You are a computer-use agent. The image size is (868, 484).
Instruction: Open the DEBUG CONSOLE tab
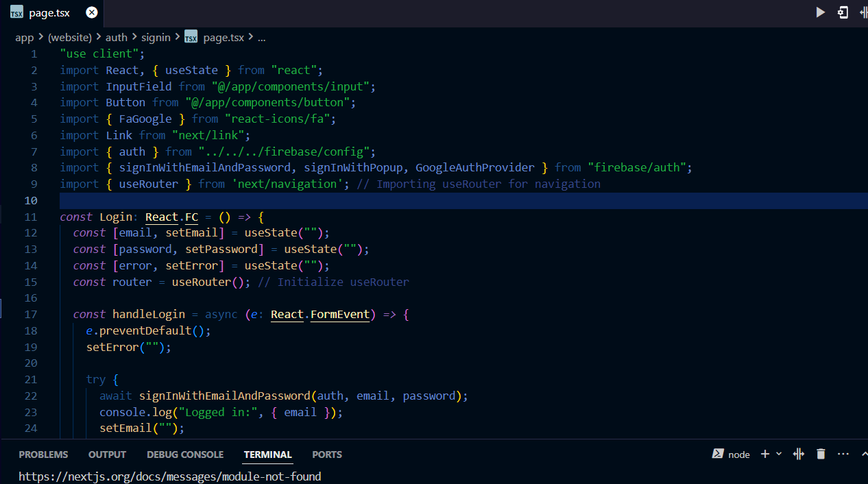tap(185, 455)
